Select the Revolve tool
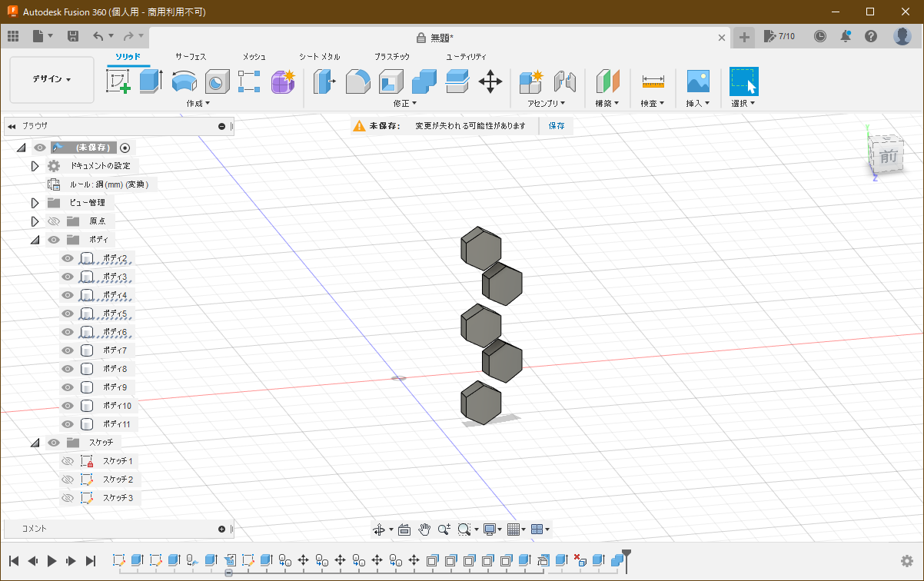The width and height of the screenshot is (924, 581). [x=184, y=81]
